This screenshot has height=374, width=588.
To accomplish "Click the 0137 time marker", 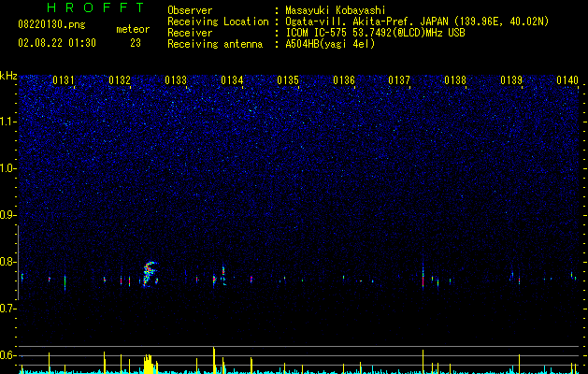I will coord(399,80).
